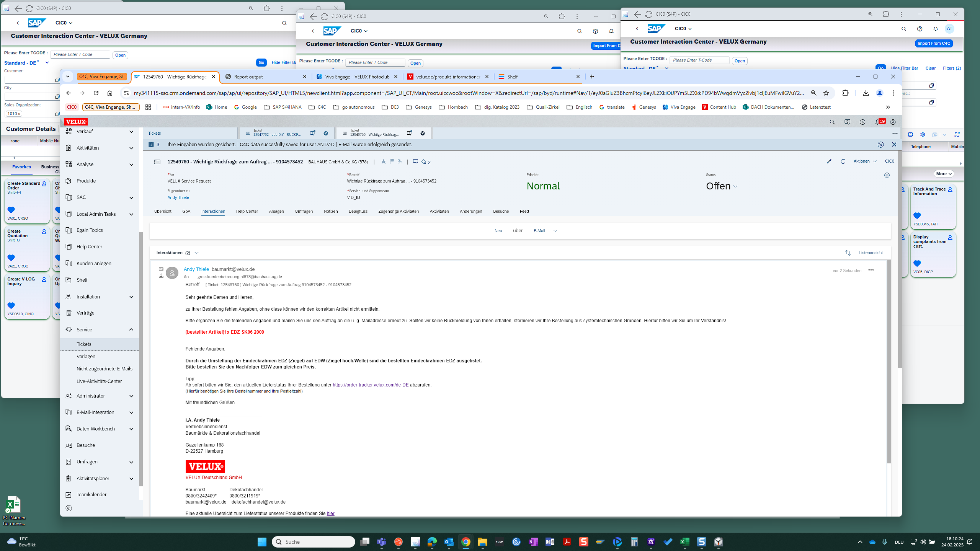980x551 pixels.
Task: Open the search icon in VELUX header
Action: (x=832, y=122)
